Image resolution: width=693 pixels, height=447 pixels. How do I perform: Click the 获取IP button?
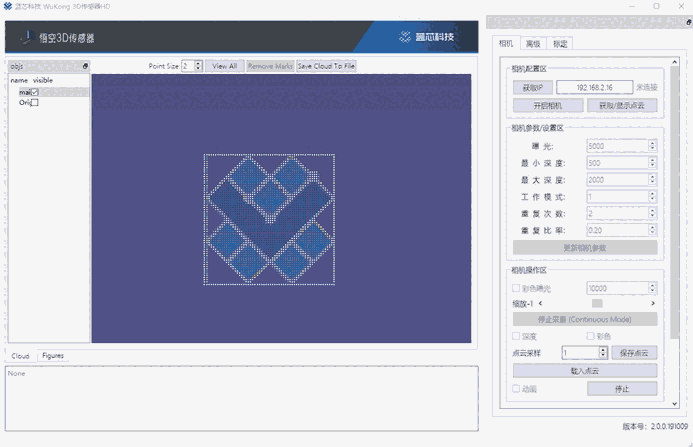coord(533,88)
